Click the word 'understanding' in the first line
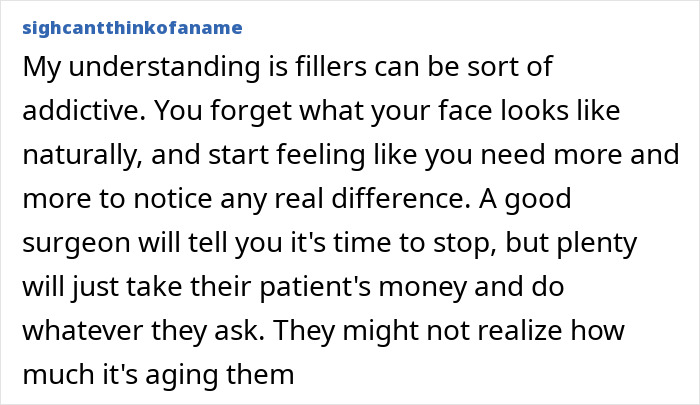Image resolution: width=700 pixels, height=405 pixels. point(164,67)
